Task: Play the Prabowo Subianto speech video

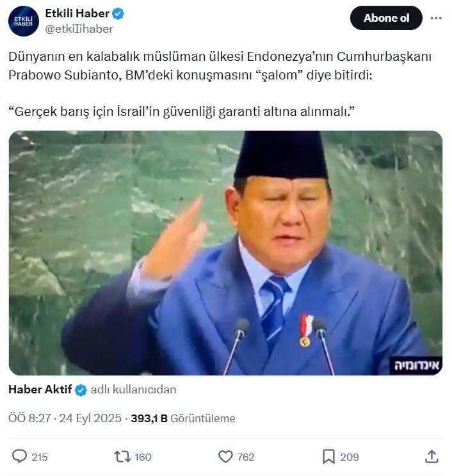Action: (225, 253)
